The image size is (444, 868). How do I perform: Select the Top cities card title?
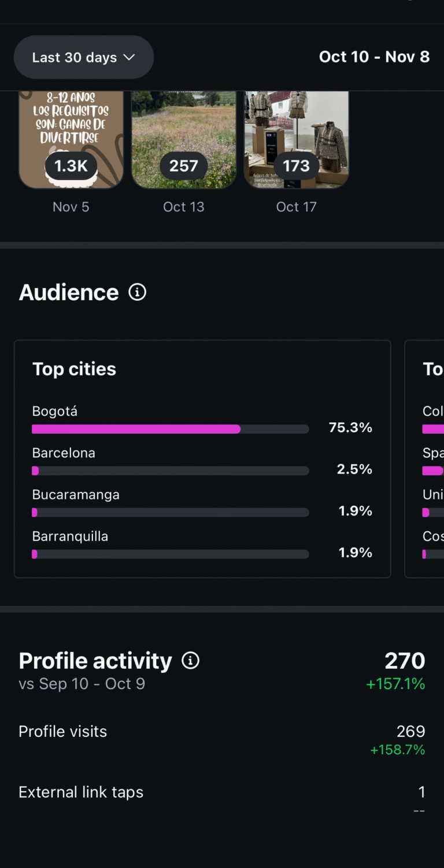click(x=74, y=369)
